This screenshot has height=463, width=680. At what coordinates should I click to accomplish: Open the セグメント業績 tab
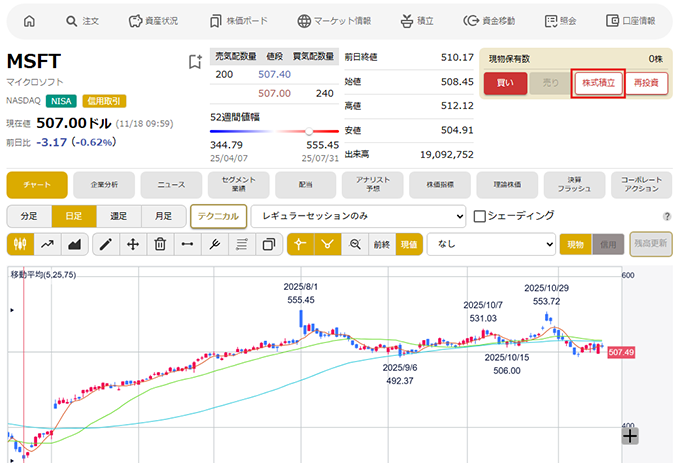239,185
